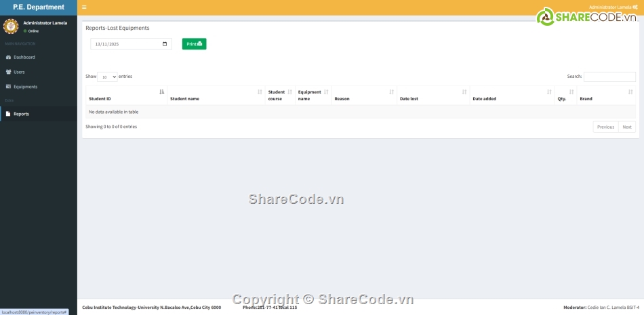The height and width of the screenshot is (315, 644).
Task: Open Equipments page from sidebar
Action: (25, 87)
